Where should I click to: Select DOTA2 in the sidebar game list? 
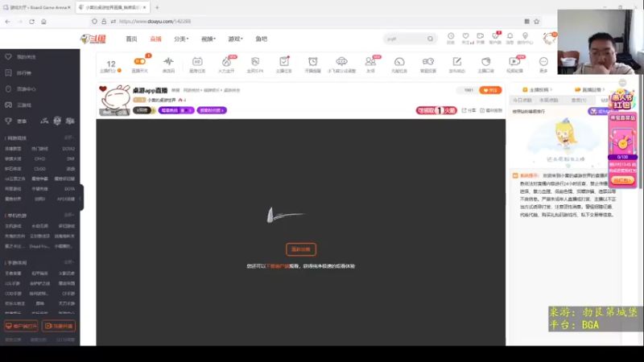(68, 149)
